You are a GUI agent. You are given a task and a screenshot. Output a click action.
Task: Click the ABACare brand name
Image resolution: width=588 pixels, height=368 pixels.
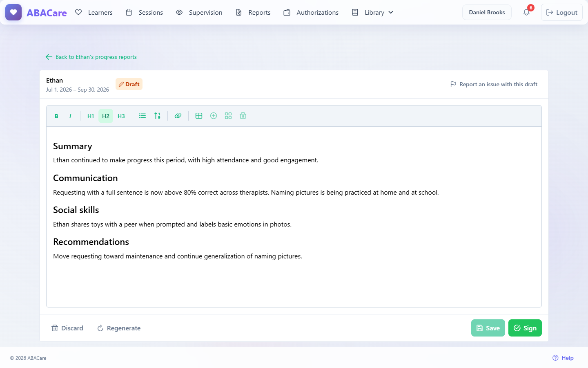(47, 13)
